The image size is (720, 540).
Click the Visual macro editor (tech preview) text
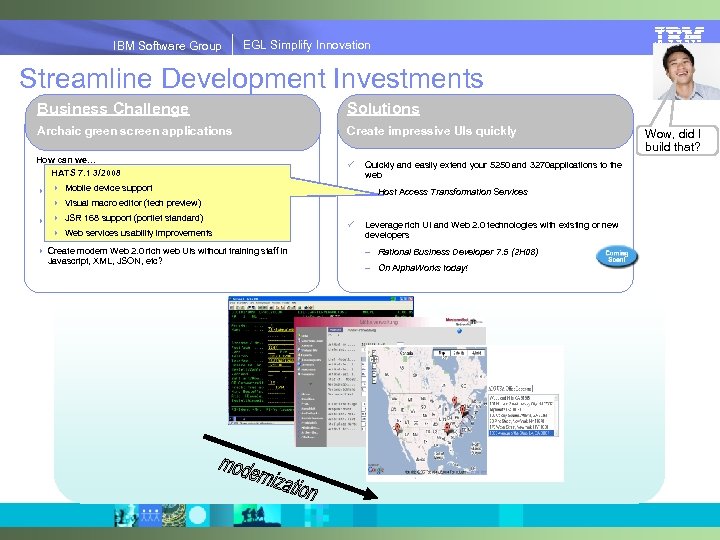coord(133,202)
